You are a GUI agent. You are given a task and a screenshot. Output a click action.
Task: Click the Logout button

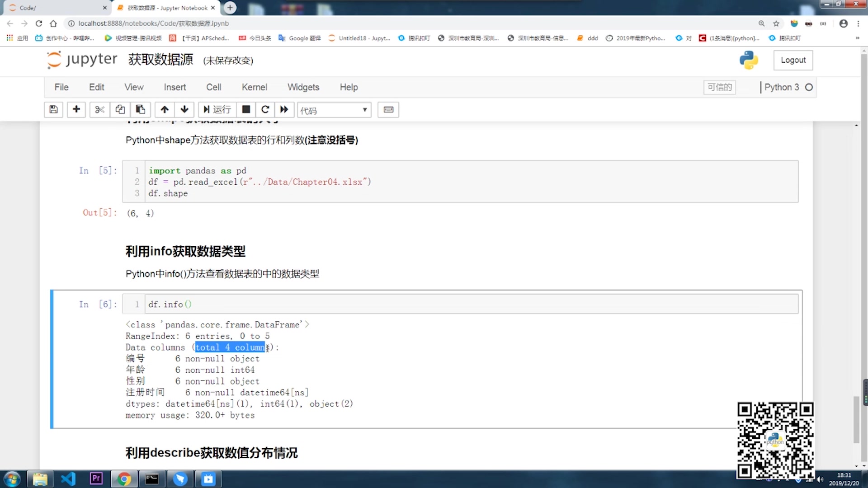pyautogui.click(x=793, y=60)
